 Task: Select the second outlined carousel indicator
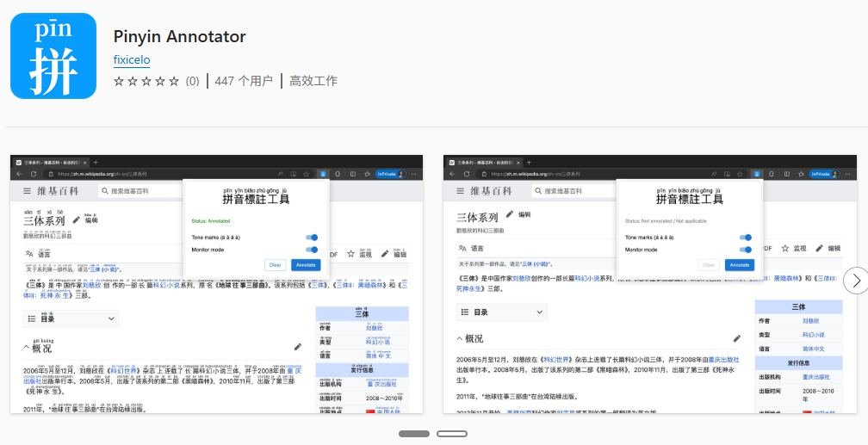tap(452, 434)
